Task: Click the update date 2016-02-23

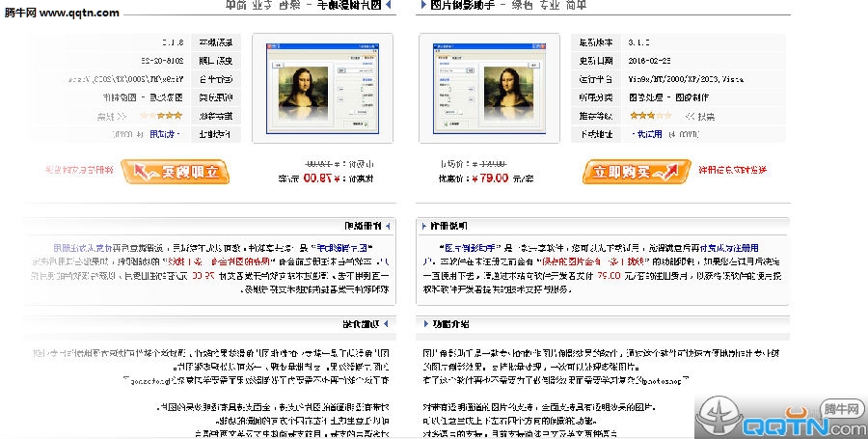Action: tap(649, 61)
